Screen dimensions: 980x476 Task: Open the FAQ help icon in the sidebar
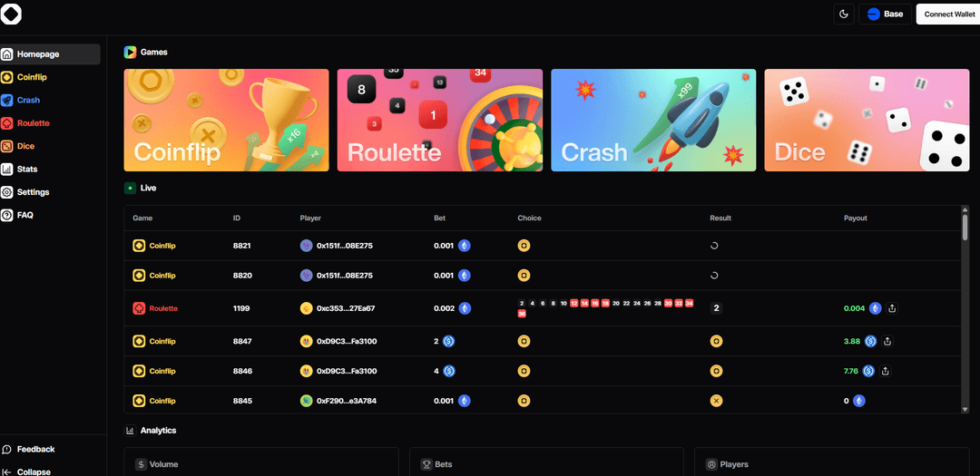(x=7, y=215)
